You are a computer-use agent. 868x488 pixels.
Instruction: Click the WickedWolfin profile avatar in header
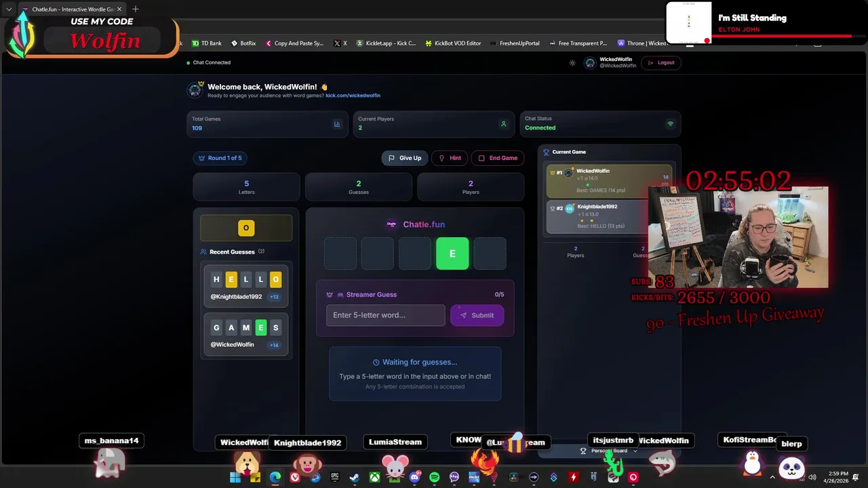tap(590, 63)
